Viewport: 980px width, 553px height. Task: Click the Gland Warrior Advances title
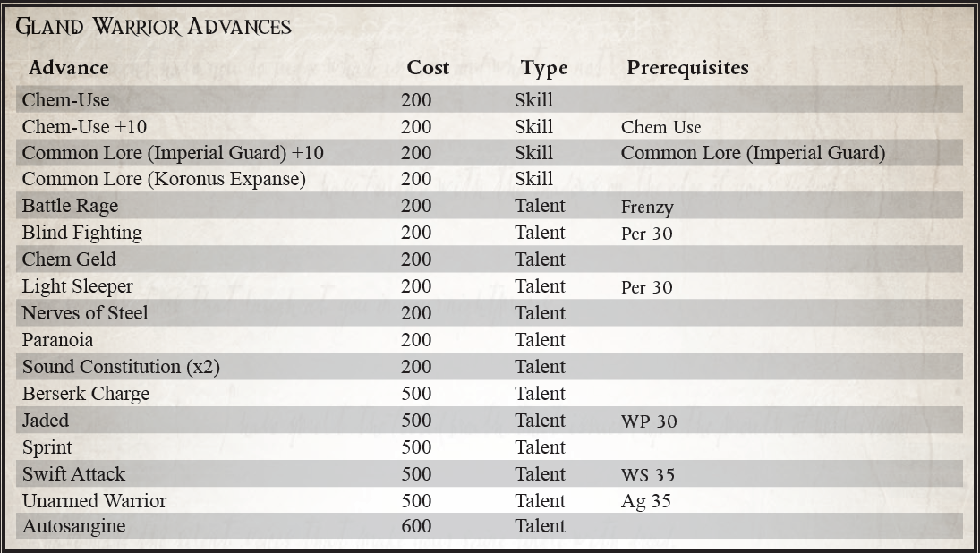click(x=153, y=26)
